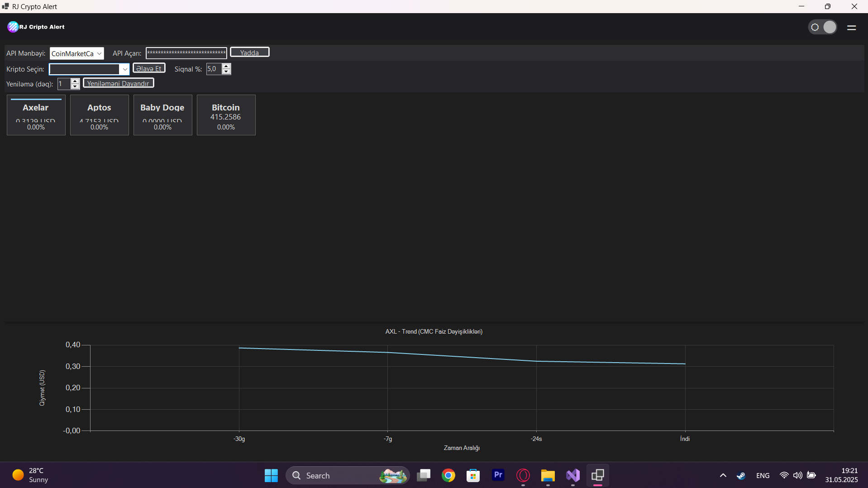This screenshot has width=868, height=488.
Task: Expand hidden icons in the system tray
Action: pyautogui.click(x=723, y=475)
